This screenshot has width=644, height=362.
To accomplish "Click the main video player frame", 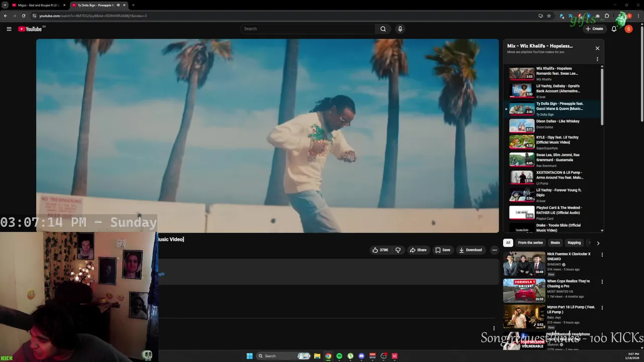I will point(267,136).
